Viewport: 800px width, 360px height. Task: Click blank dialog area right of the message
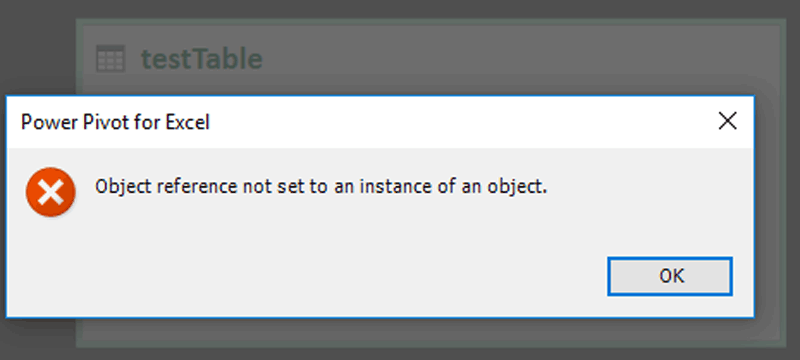648,187
